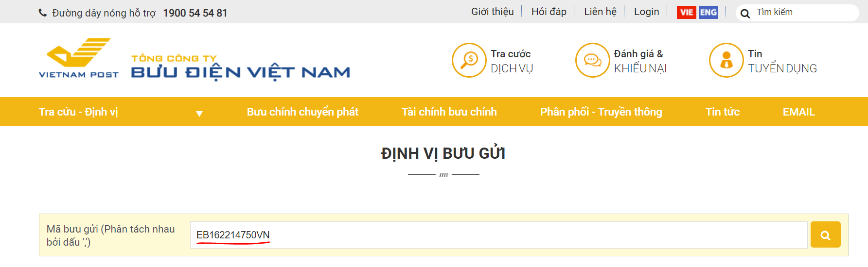Open Tài chính bưu chính menu
Image resolution: width=868 pixels, height=267 pixels.
pyautogui.click(x=449, y=112)
